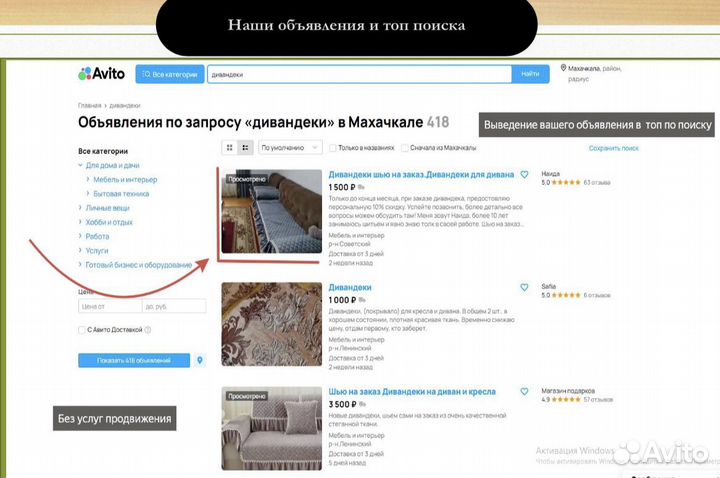Image resolution: width=720 pixels, height=478 pixels.
Task: Click the search field containing дивандеки
Action: (x=360, y=74)
